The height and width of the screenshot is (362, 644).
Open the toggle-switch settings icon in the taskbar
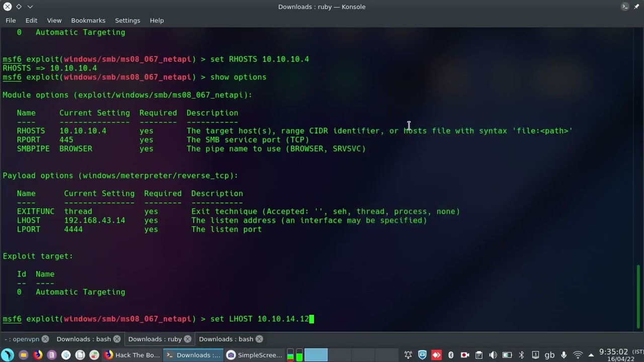(94, 355)
